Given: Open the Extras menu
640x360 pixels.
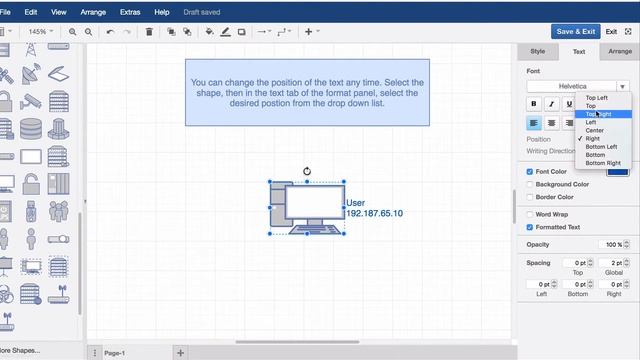Looking at the screenshot, I should [130, 12].
